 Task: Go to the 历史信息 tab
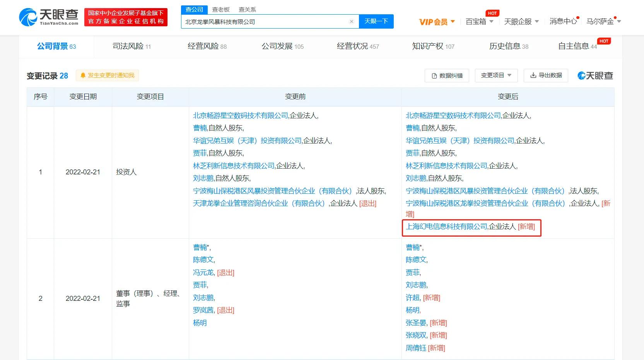click(505, 46)
